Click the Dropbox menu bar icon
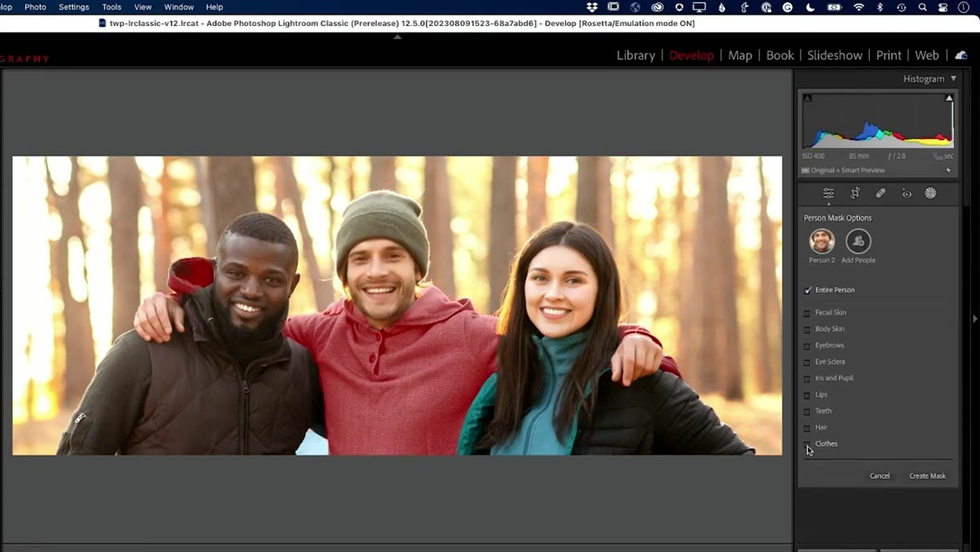980x552 pixels. tap(592, 7)
